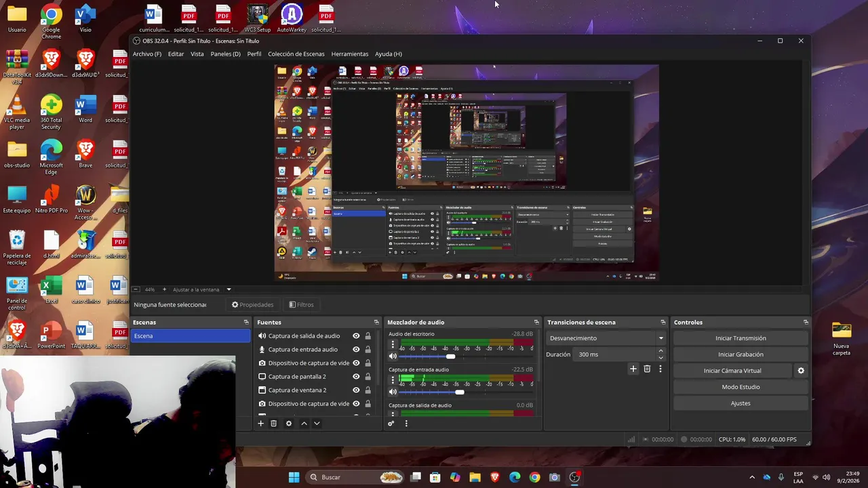Image resolution: width=868 pixels, height=488 pixels.
Task: Open the preview scaling dropdown Ajustar a la ventana
Action: 202,289
